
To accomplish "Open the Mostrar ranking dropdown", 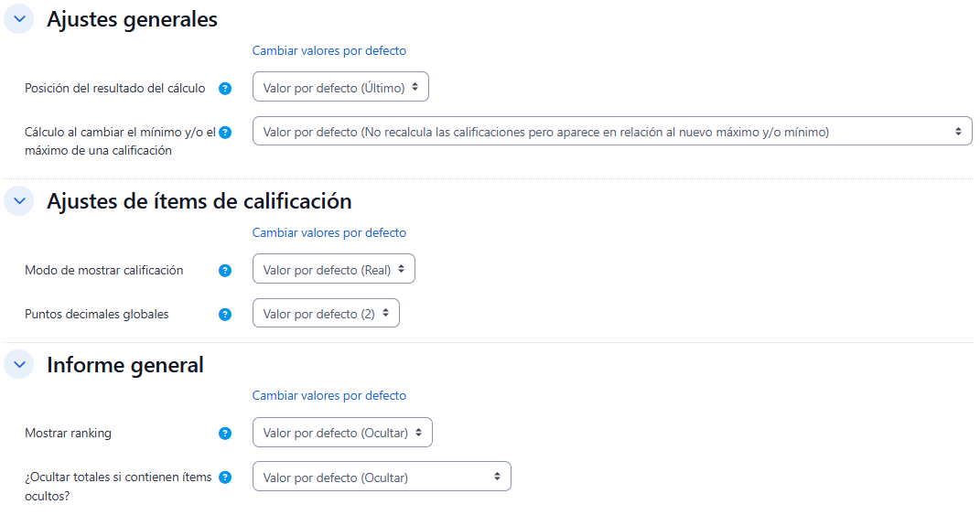I will point(342,433).
